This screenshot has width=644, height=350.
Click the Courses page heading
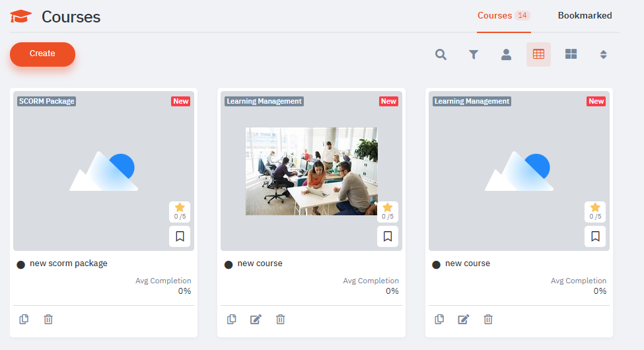pos(71,17)
